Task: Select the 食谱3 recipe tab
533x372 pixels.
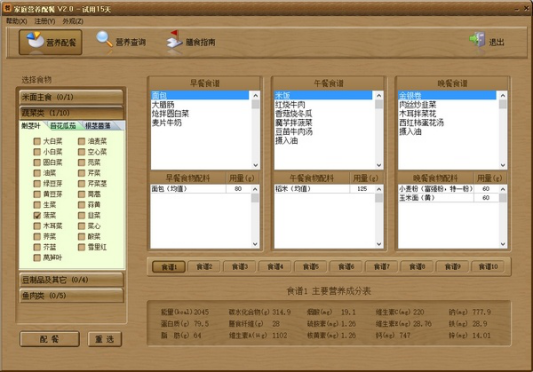Action: tap(240, 267)
